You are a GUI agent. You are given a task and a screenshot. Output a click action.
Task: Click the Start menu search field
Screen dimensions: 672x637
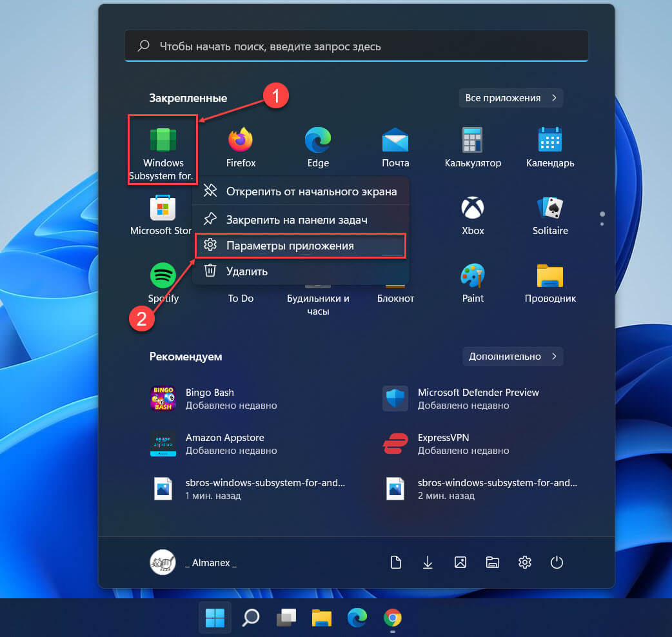pyautogui.click(x=356, y=46)
